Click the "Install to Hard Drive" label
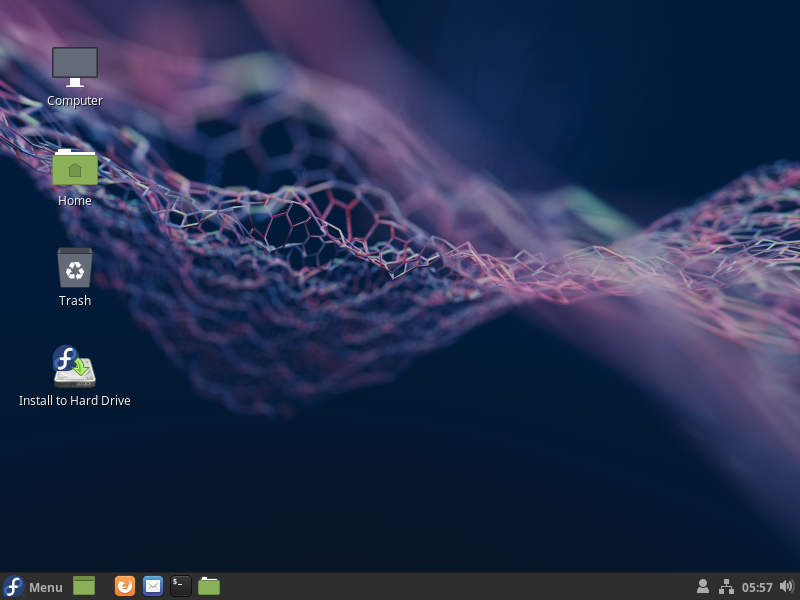The width and height of the screenshot is (800, 600). tap(75, 401)
